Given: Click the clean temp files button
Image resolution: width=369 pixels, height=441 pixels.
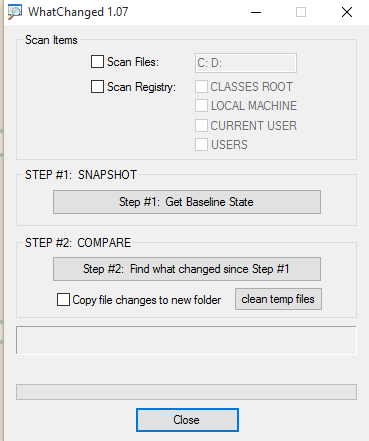Looking at the screenshot, I should point(278,299).
